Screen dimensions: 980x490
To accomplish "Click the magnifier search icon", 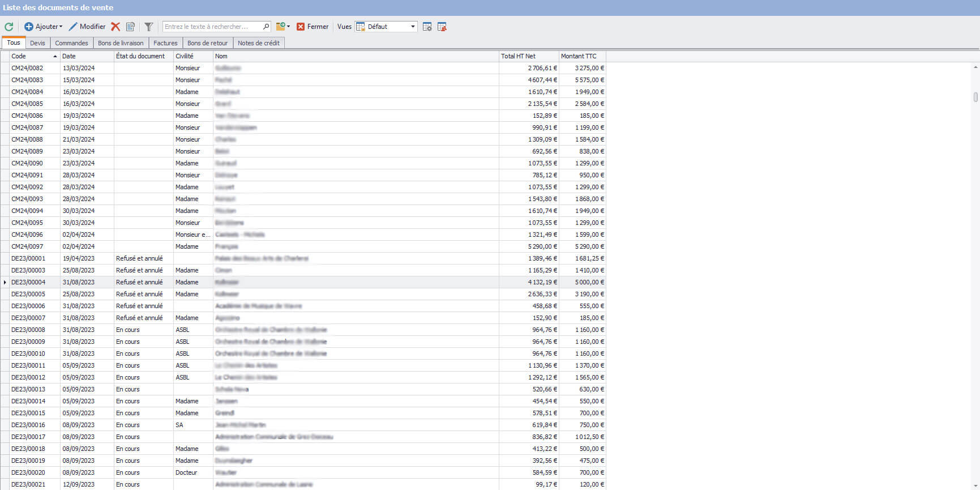I will point(266,27).
